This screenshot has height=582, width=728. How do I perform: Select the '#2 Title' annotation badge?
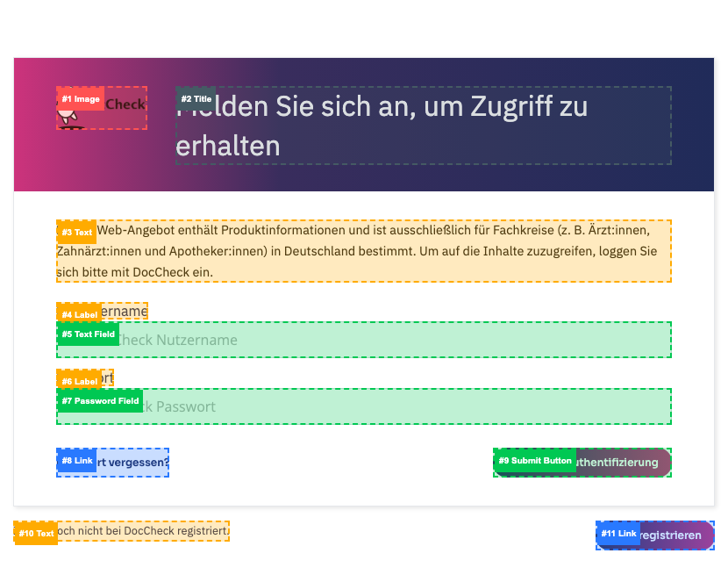(196, 99)
